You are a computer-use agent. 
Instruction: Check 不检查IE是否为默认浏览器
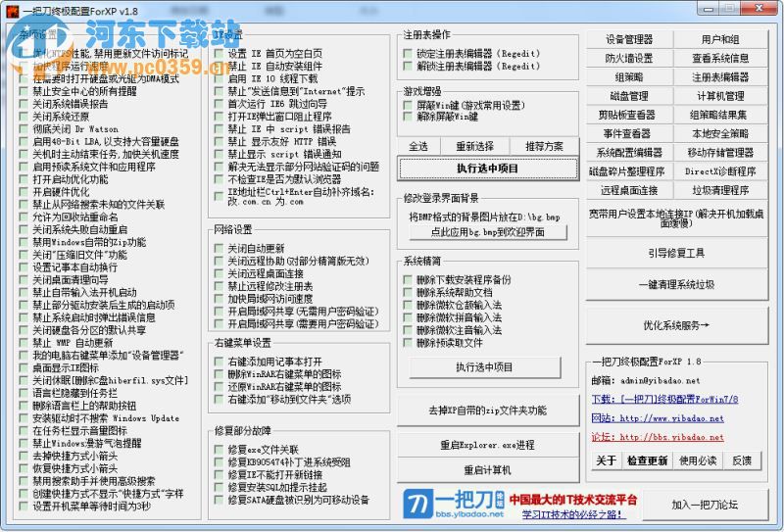(x=219, y=179)
